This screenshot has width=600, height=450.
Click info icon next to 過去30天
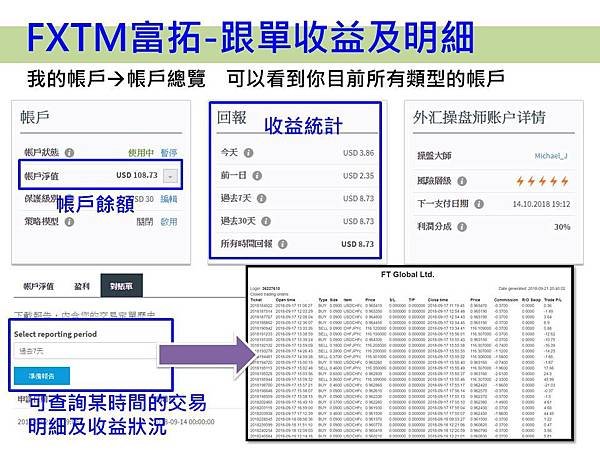[266, 221]
